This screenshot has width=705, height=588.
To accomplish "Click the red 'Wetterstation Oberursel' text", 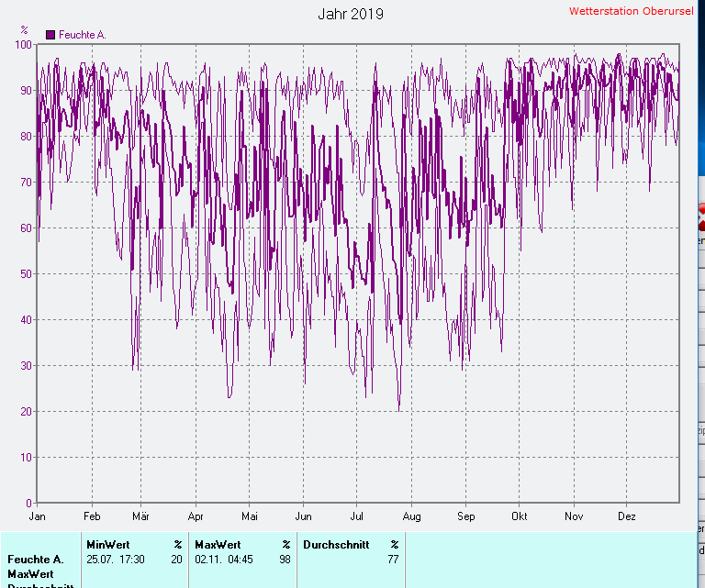I will click(632, 11).
